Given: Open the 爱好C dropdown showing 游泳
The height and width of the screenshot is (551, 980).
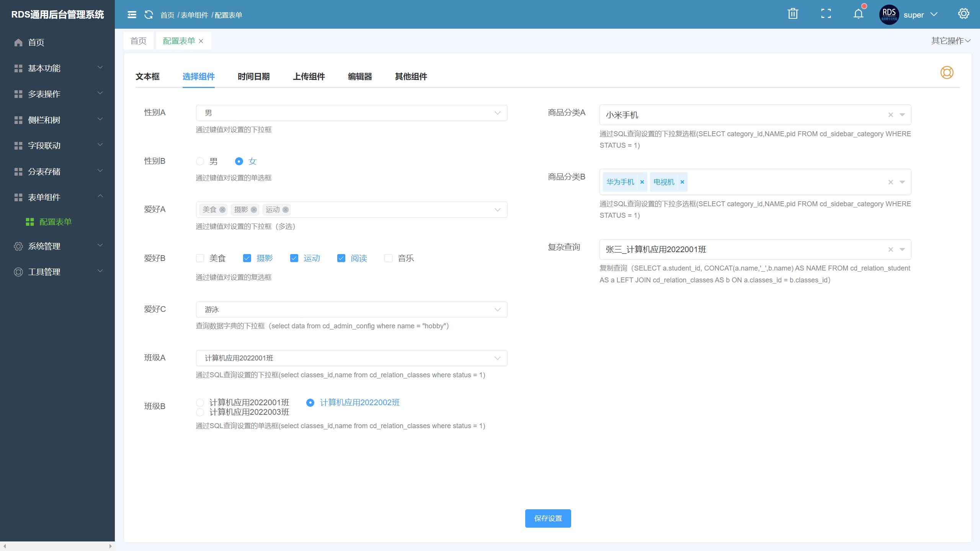Looking at the screenshot, I should tap(351, 310).
